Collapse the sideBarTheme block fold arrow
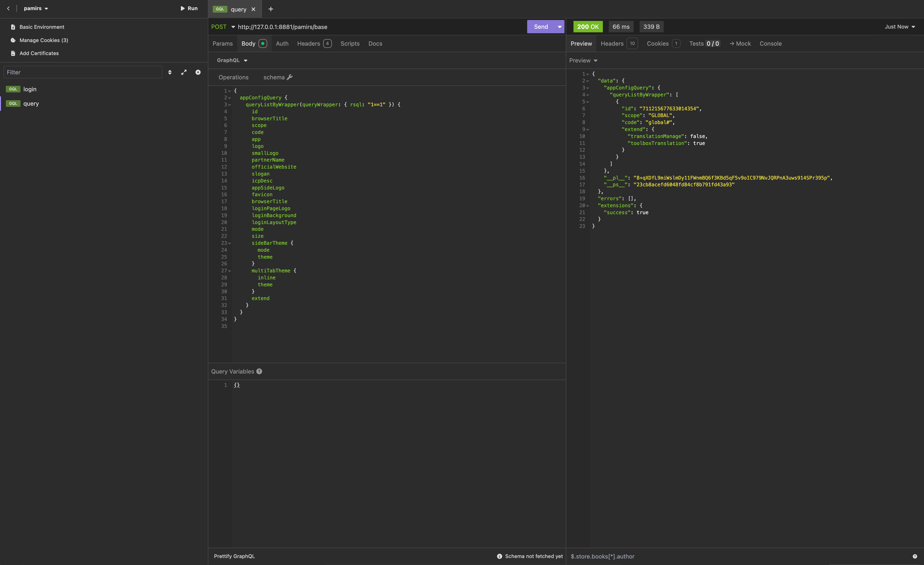924x565 pixels. point(229,243)
